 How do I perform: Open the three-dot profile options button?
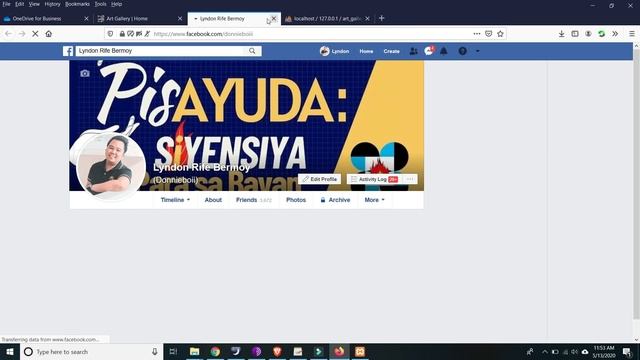click(x=409, y=179)
